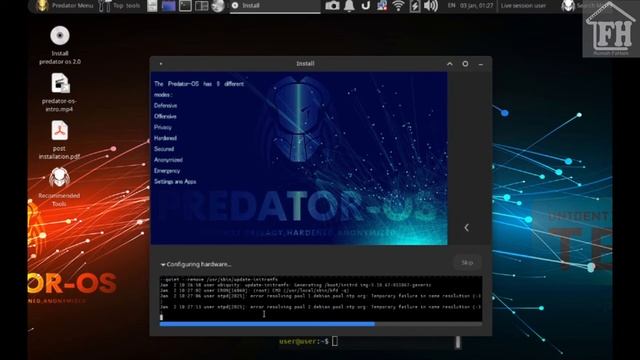Click the blue desktop icon in top panel
Screen dimensions: 640x360
[x=169, y=6]
